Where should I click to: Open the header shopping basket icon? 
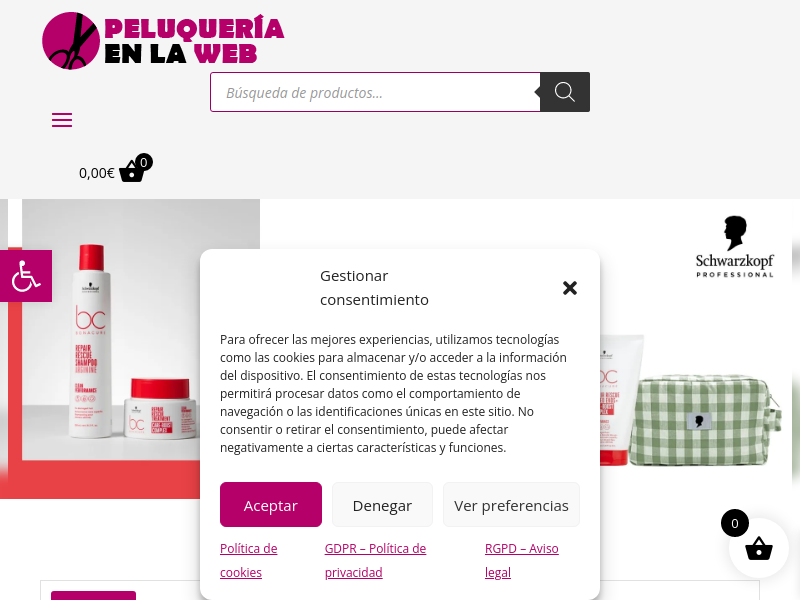[132, 171]
